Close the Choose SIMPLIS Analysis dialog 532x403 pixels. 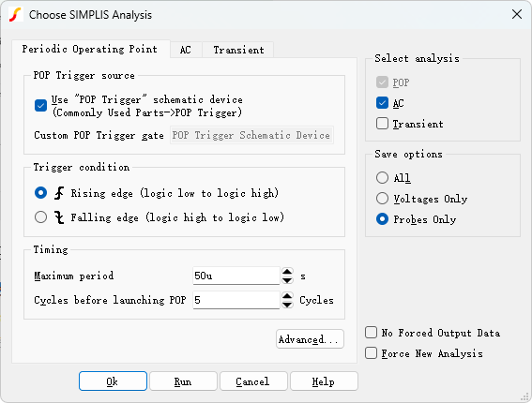[x=517, y=14]
